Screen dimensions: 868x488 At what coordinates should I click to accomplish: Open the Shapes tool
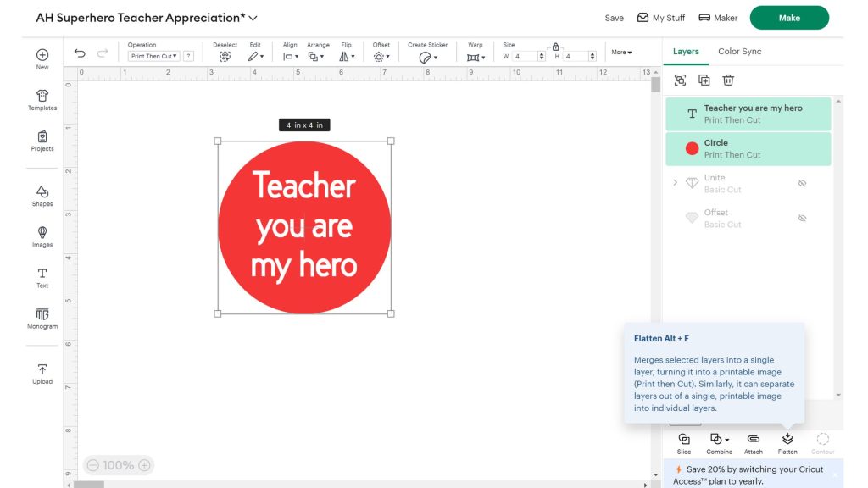point(42,196)
